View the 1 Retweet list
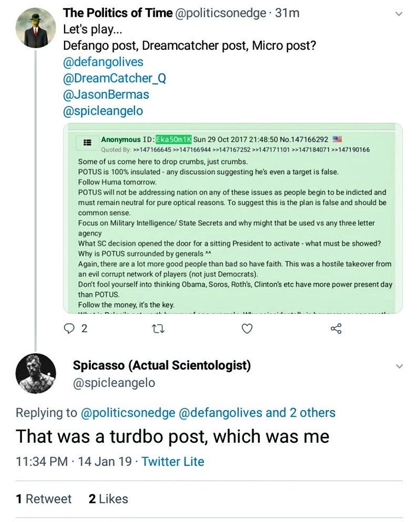 tap(44, 499)
